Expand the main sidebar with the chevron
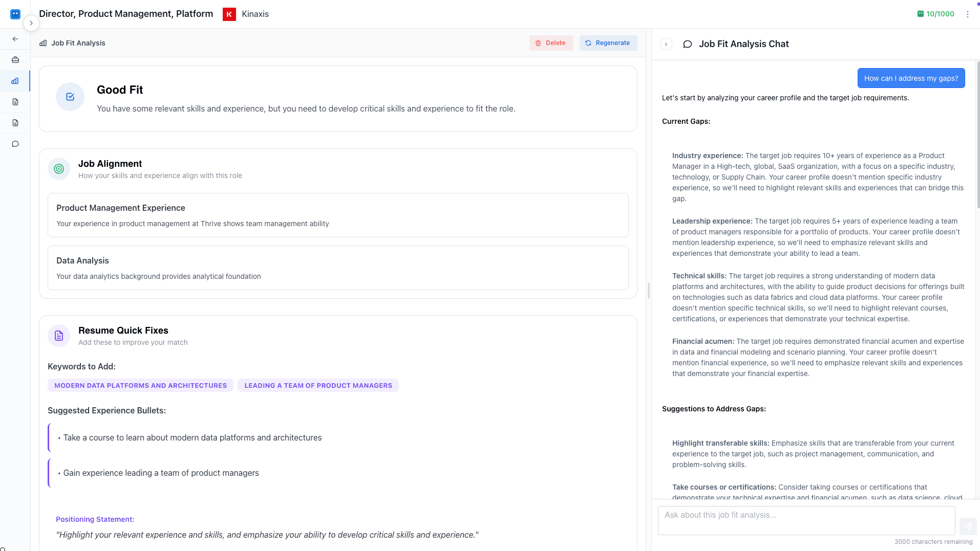This screenshot has width=980, height=551. 31,23
